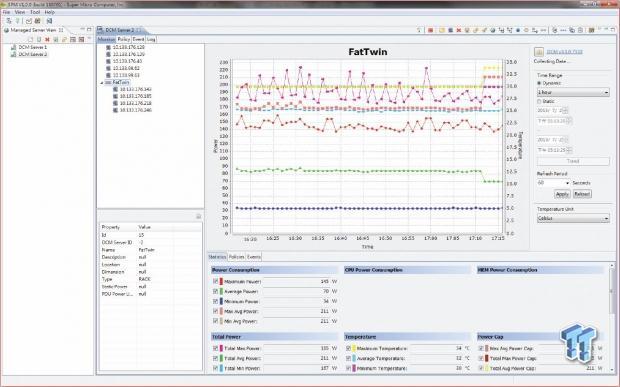The width and height of the screenshot is (620, 387).
Task: Toggle the Average Temperature checkbox
Action: pyautogui.click(x=348, y=358)
